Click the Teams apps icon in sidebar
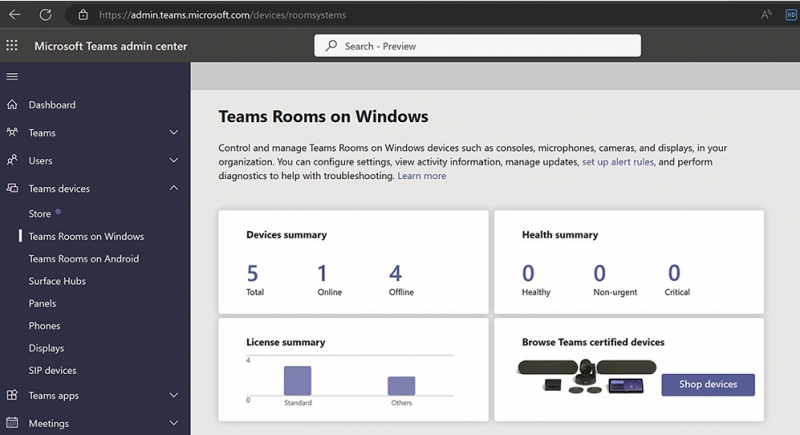 coord(12,396)
